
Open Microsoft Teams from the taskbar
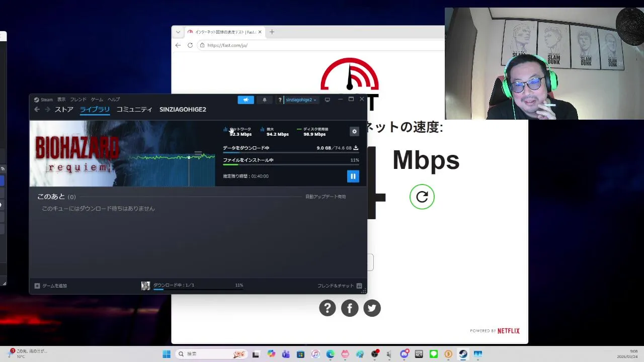coord(286,354)
